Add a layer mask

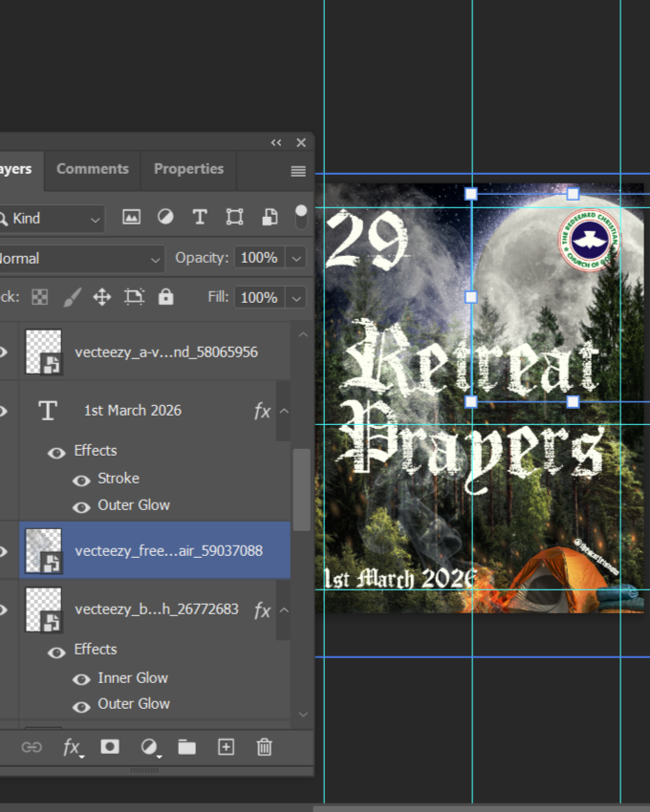pos(110,747)
